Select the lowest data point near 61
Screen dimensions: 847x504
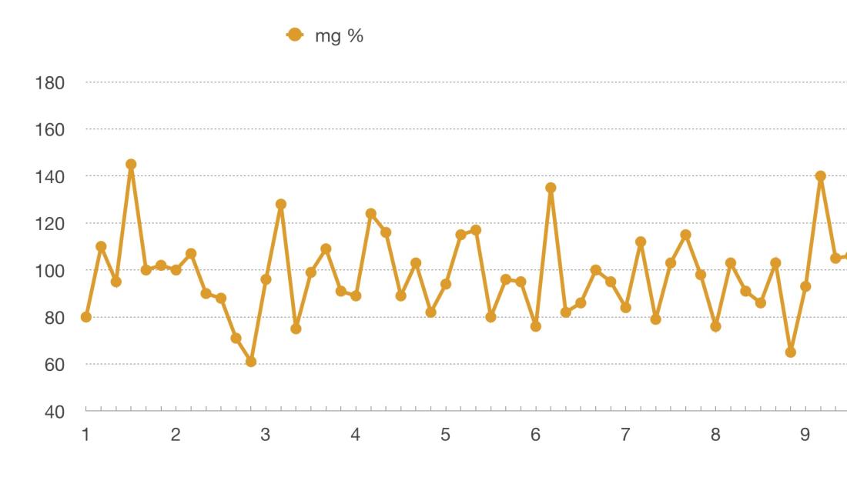251,362
